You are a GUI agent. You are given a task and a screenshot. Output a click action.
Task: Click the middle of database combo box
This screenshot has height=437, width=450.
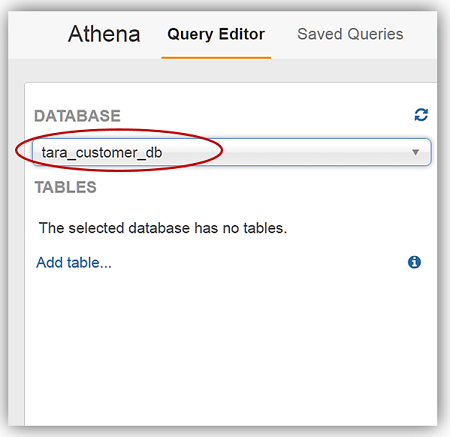[x=232, y=152]
